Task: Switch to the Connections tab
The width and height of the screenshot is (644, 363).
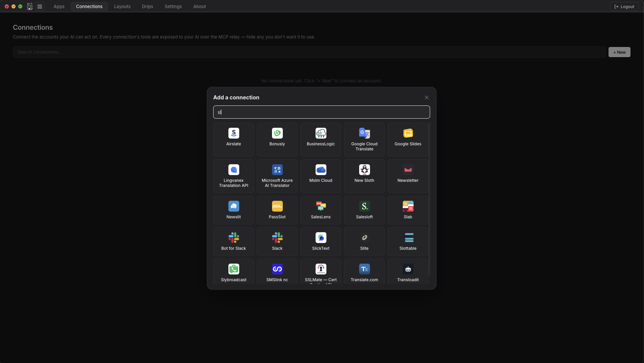Action: pyautogui.click(x=89, y=6)
